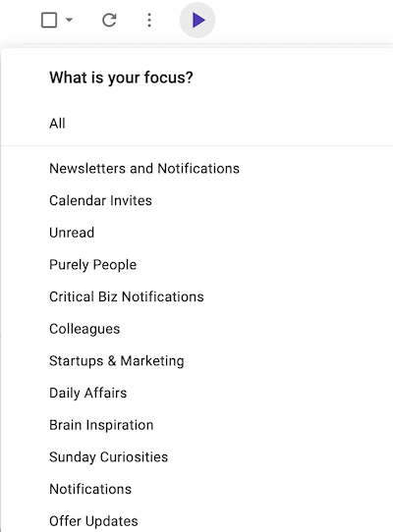Choose Sunday Curiosities focus
The height and width of the screenshot is (532, 393).
[x=197, y=457]
